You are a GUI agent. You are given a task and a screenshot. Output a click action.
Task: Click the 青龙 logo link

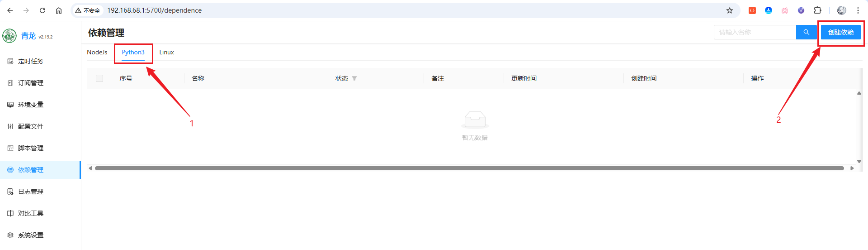pos(27,36)
